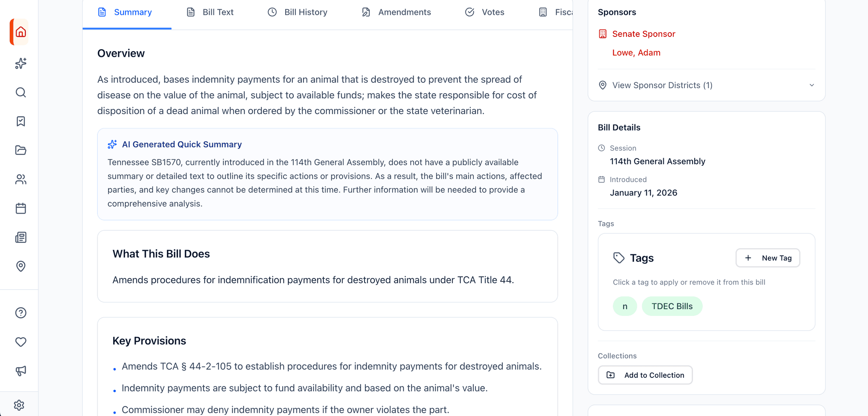Click the megaphone announcements icon

coord(20,371)
